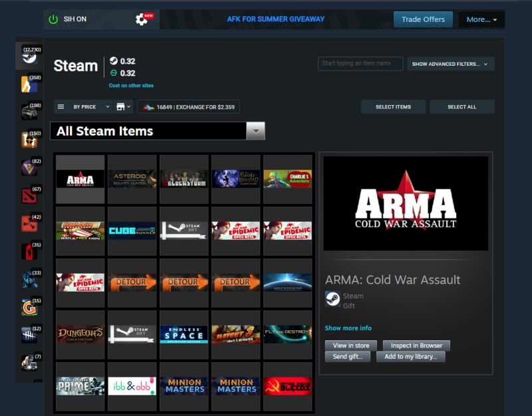Open AFK FOR SUMMER GIVEAWAY link
This screenshot has width=532, height=416.
coord(276,19)
